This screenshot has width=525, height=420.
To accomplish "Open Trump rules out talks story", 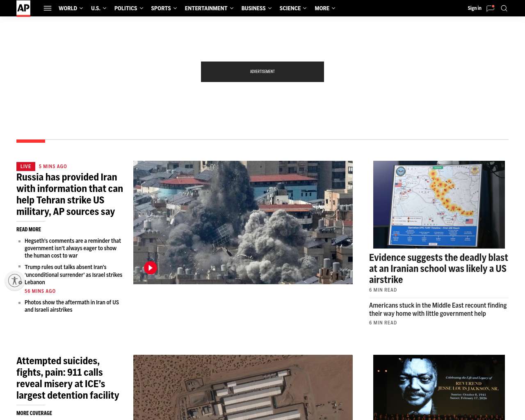I will 73,274.
